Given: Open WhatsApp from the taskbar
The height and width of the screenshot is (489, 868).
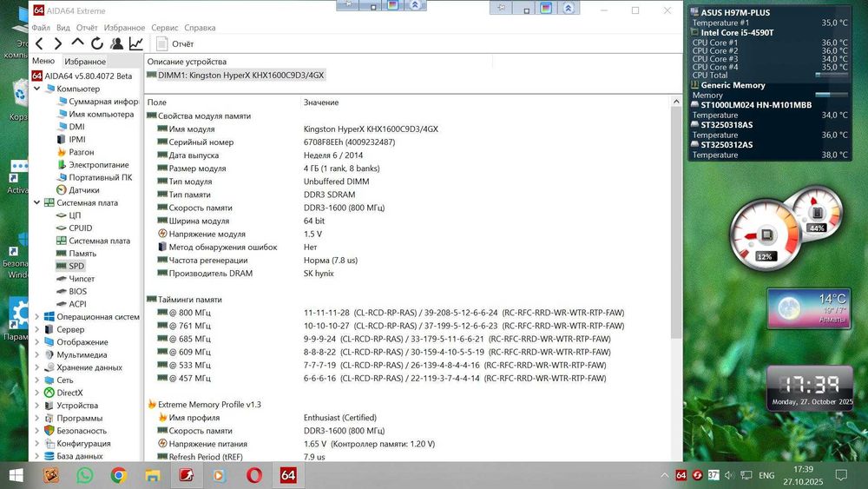Looking at the screenshot, I should (x=85, y=476).
